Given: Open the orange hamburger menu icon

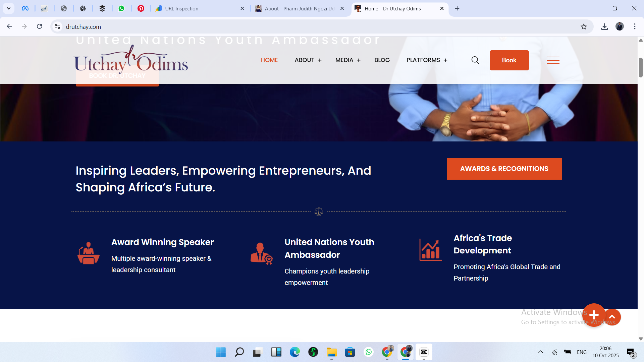Looking at the screenshot, I should 553,60.
